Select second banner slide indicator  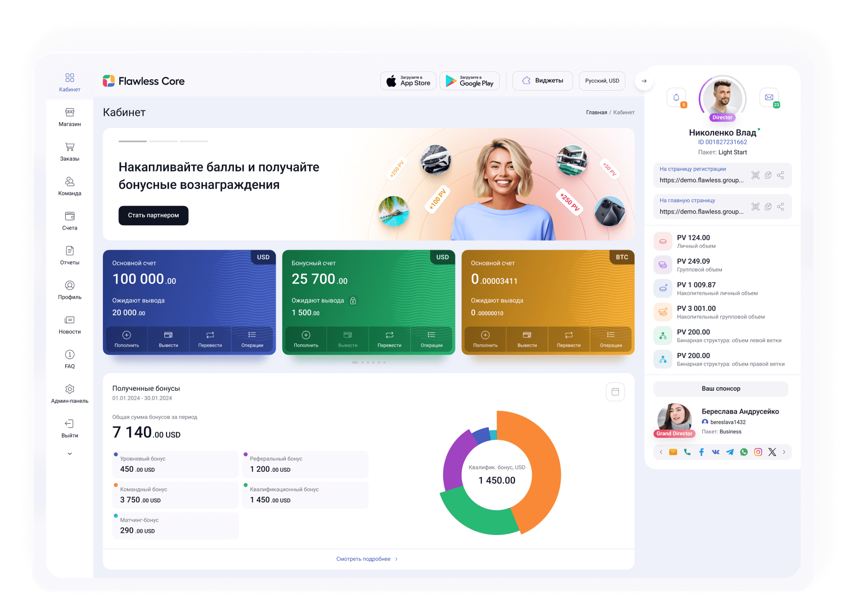click(163, 142)
